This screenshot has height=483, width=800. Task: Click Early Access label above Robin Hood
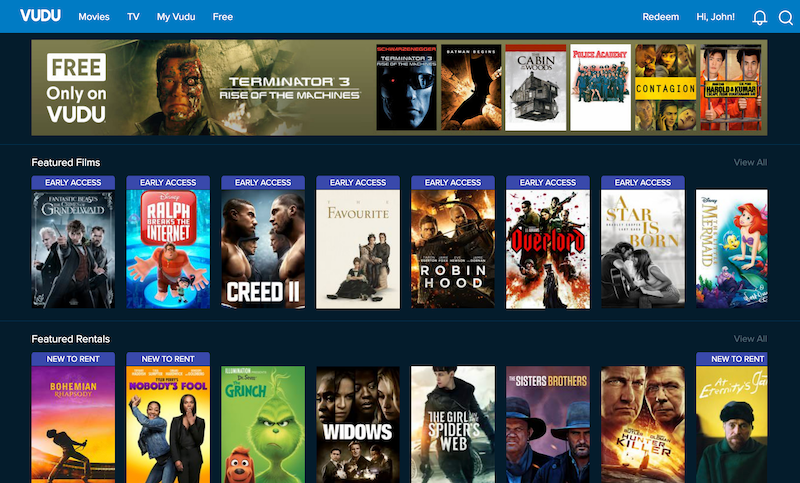pos(453,183)
